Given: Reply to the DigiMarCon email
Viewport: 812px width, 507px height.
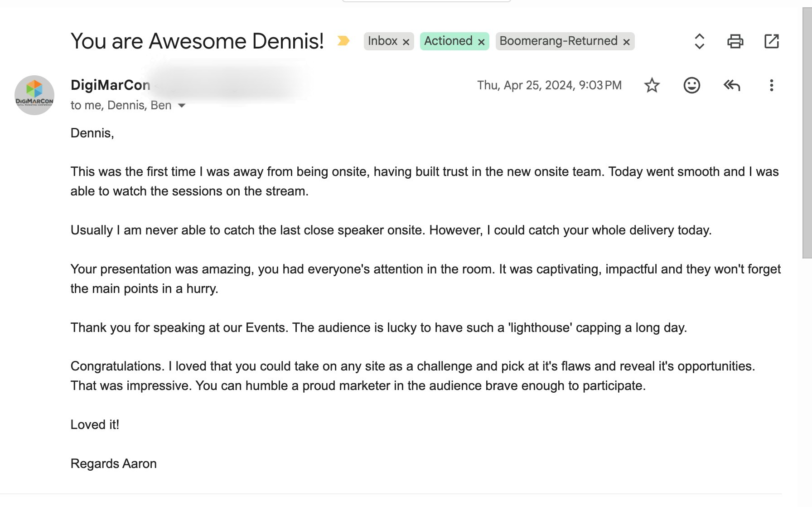Looking at the screenshot, I should 732,85.
